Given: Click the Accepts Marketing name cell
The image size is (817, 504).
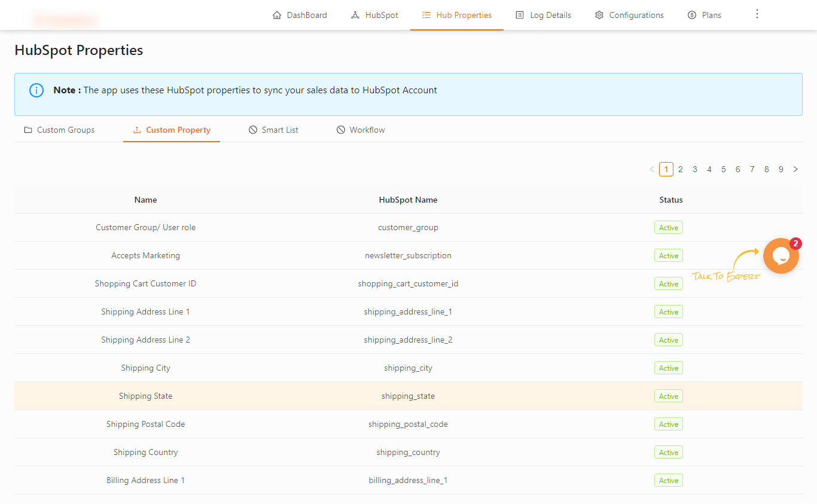Looking at the screenshot, I should (x=145, y=255).
